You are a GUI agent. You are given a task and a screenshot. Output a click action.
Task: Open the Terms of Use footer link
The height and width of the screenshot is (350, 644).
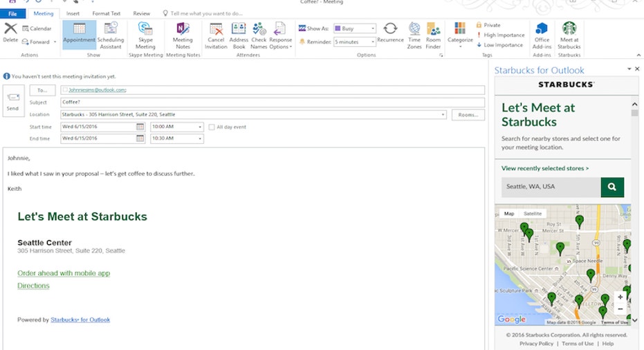(578, 343)
